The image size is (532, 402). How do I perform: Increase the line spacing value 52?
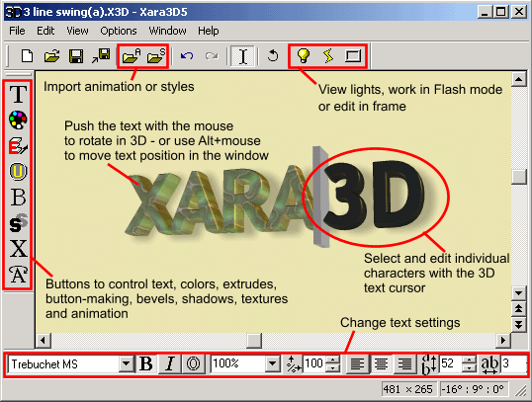pyautogui.click(x=470, y=360)
